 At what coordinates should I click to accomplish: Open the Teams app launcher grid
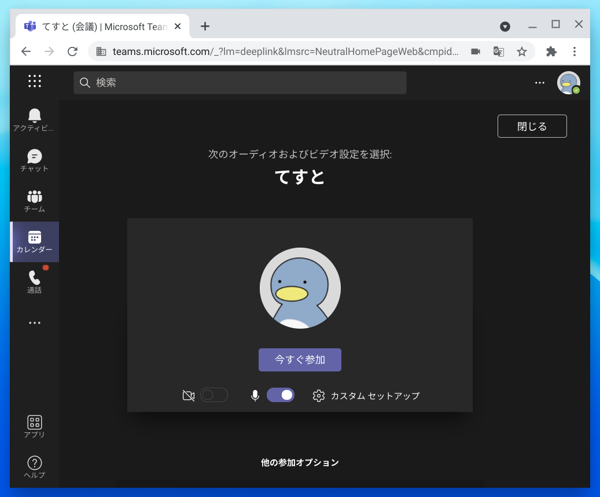tap(34, 81)
